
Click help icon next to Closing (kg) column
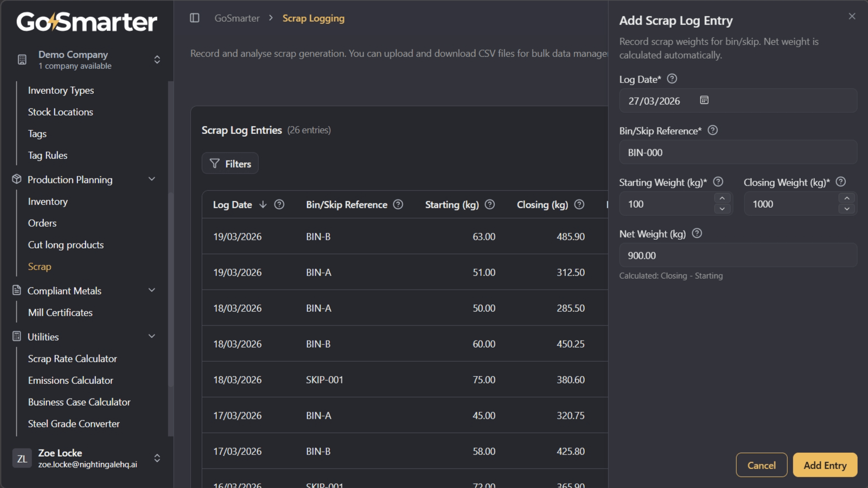tap(579, 204)
